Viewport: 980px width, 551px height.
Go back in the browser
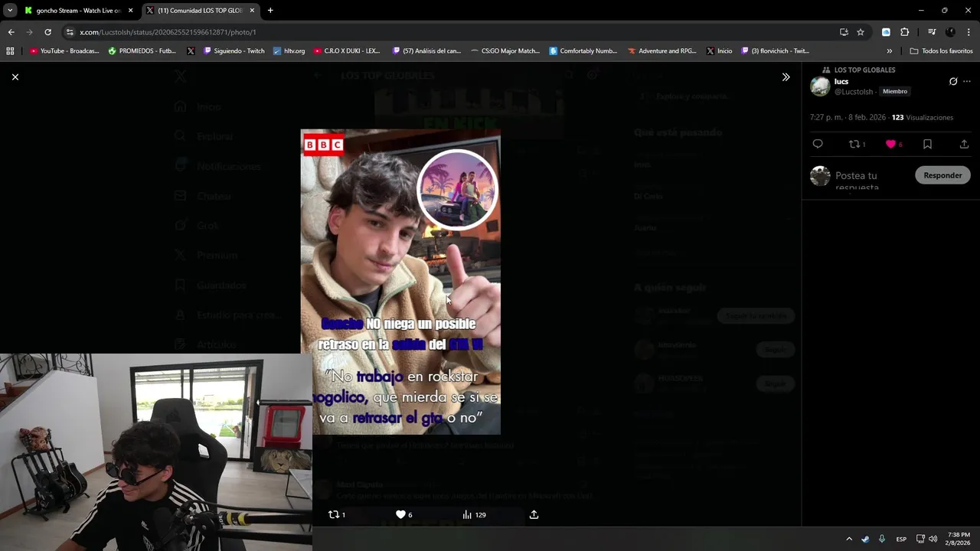[11, 32]
